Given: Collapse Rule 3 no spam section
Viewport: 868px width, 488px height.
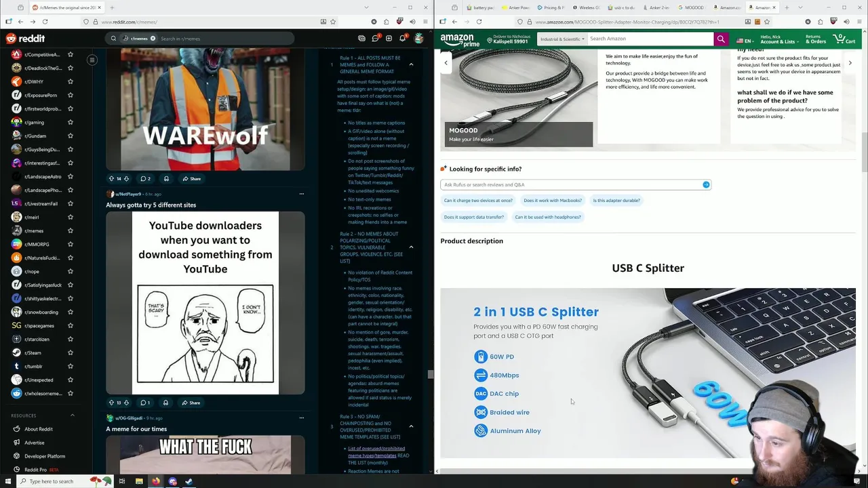Looking at the screenshot, I should [x=411, y=426].
